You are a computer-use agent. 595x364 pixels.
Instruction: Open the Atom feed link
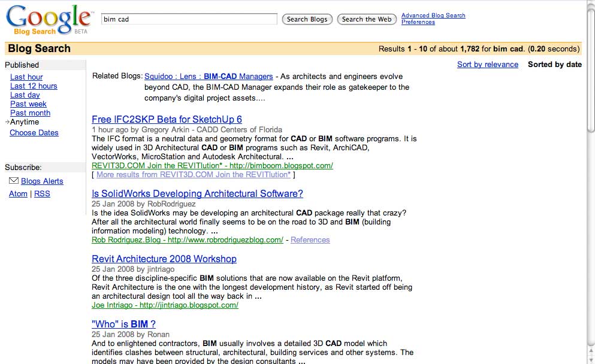(x=18, y=194)
